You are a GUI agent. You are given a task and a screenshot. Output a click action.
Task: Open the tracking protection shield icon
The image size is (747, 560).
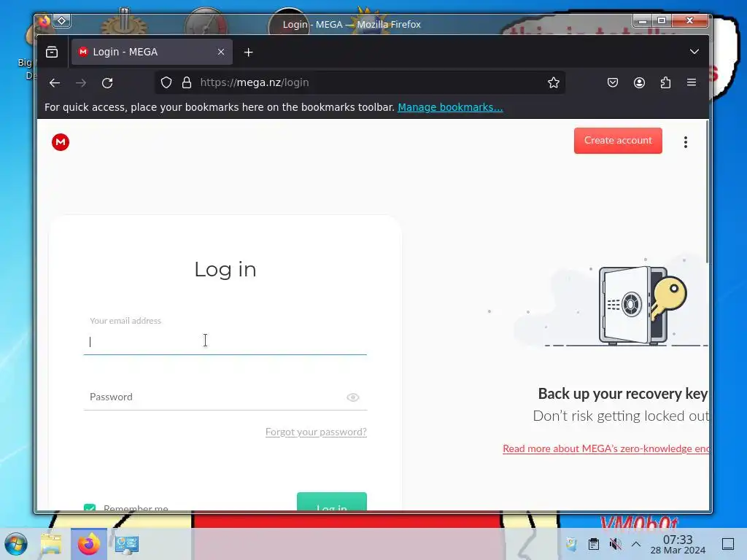166,83
